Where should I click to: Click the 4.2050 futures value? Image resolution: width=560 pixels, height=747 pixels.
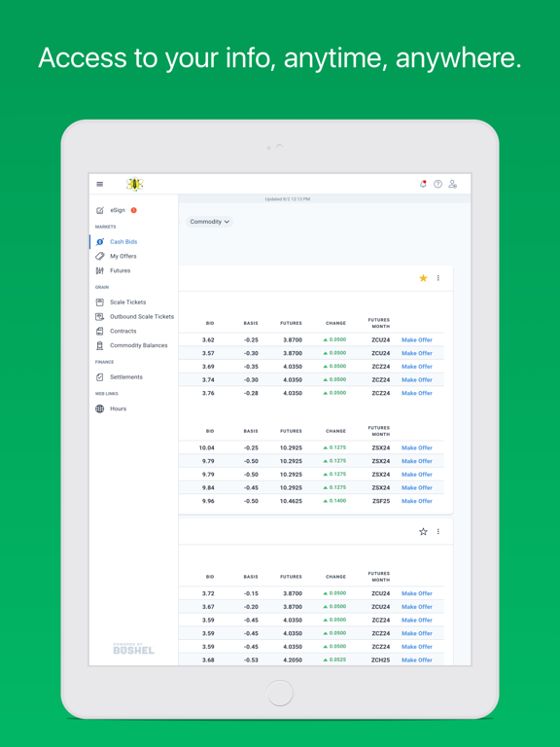click(293, 660)
